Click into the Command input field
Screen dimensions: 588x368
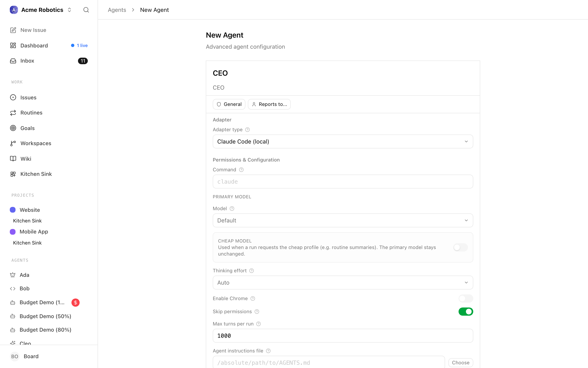(x=343, y=182)
